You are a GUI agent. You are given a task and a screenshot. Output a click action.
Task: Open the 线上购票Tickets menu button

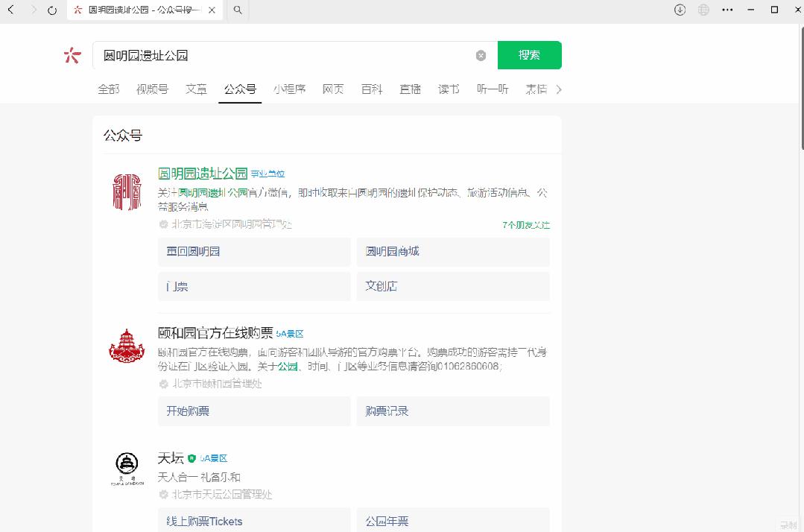click(254, 519)
